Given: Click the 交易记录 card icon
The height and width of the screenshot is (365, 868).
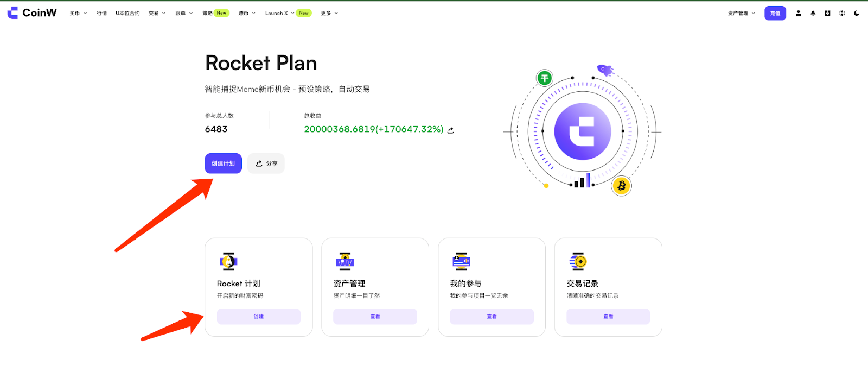Looking at the screenshot, I should point(578,262).
